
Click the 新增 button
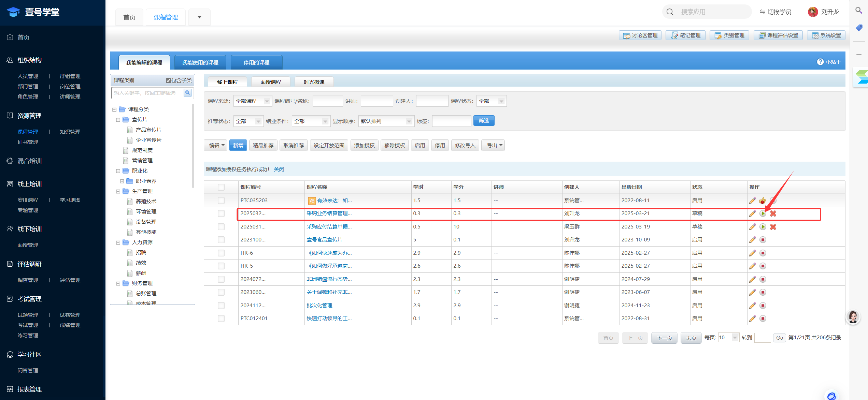pos(238,146)
